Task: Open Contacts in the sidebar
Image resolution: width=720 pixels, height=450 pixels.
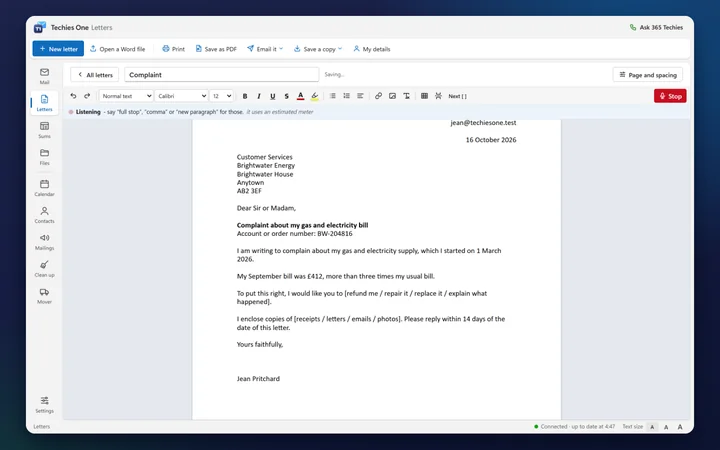Action: pyautogui.click(x=45, y=215)
